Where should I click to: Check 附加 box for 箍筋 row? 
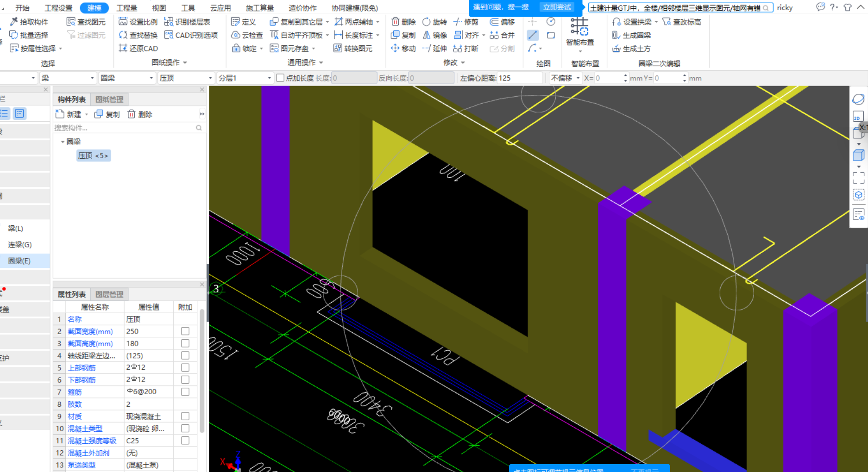coord(185,392)
